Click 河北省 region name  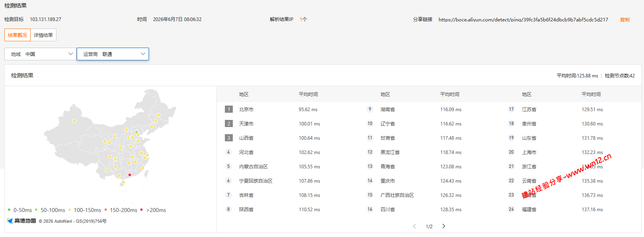246,152
